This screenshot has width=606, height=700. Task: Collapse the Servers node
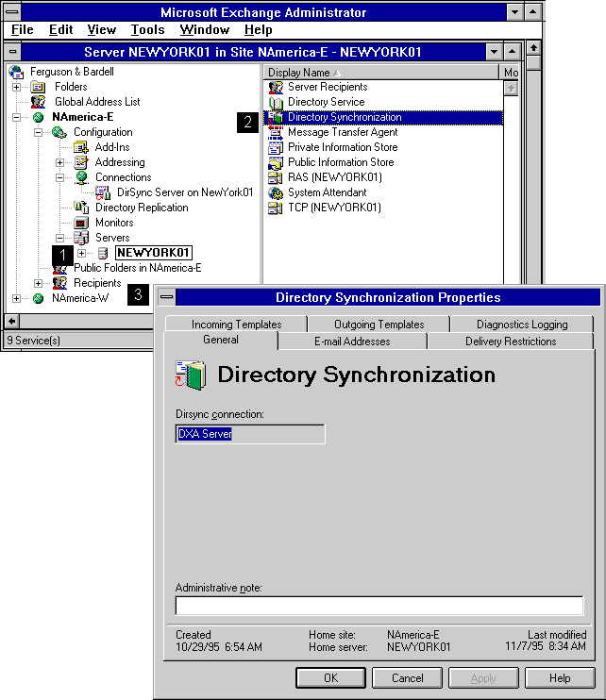click(x=59, y=238)
